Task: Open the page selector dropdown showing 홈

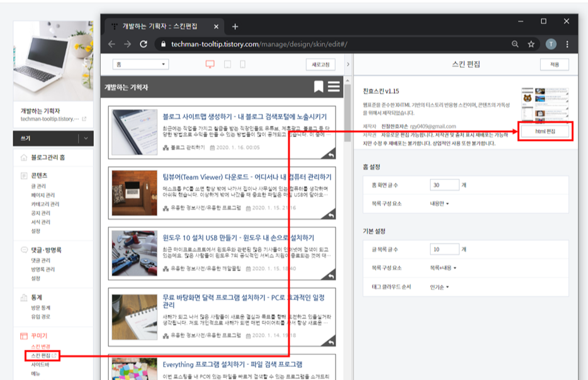Action: [140, 64]
